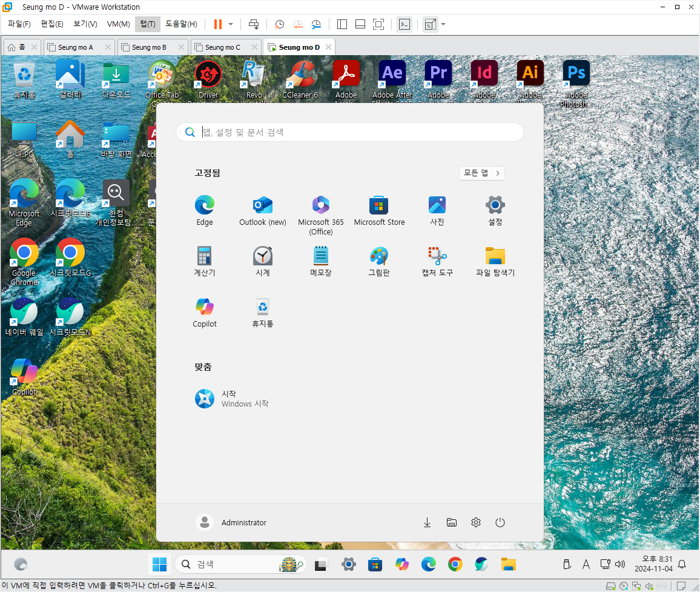Open the downloads folder icon in Start footer
The width and height of the screenshot is (700, 592).
tap(428, 522)
